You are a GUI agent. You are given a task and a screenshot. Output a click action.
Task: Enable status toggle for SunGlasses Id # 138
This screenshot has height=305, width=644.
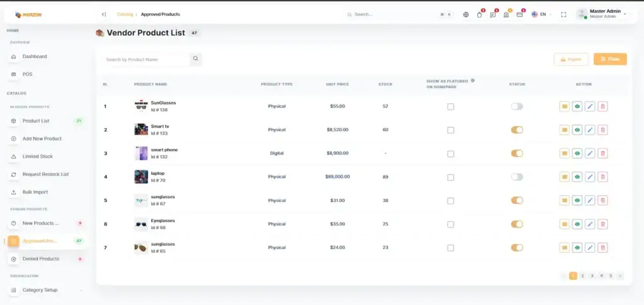click(517, 106)
